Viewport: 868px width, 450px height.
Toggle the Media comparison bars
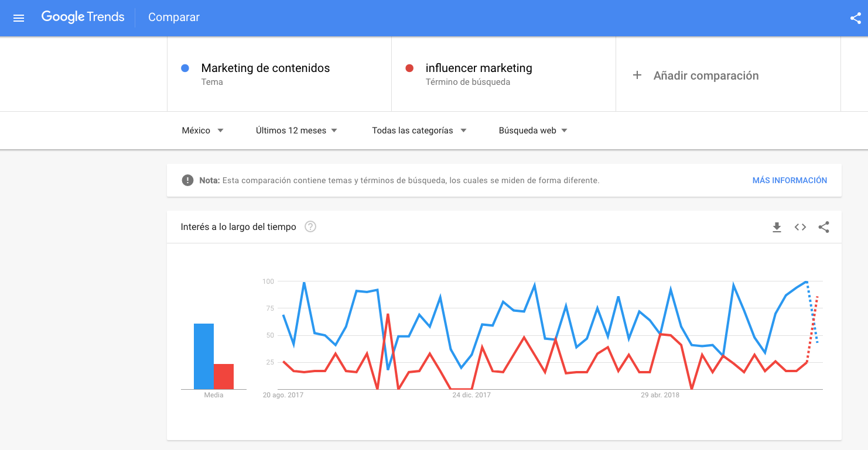point(214,356)
